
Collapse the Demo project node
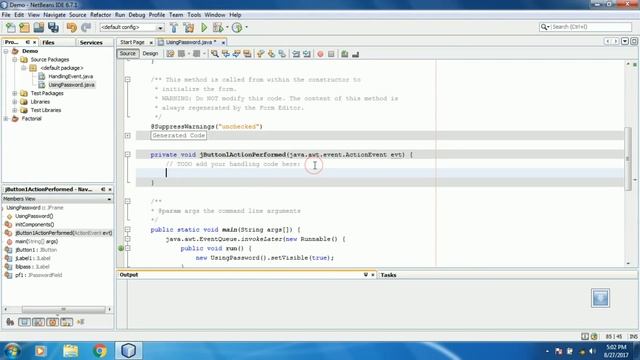6,51
